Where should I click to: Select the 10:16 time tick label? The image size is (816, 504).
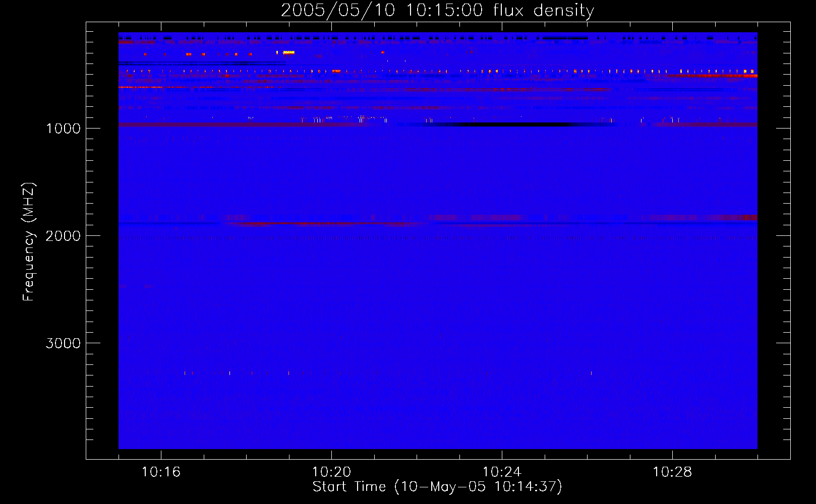161,472
